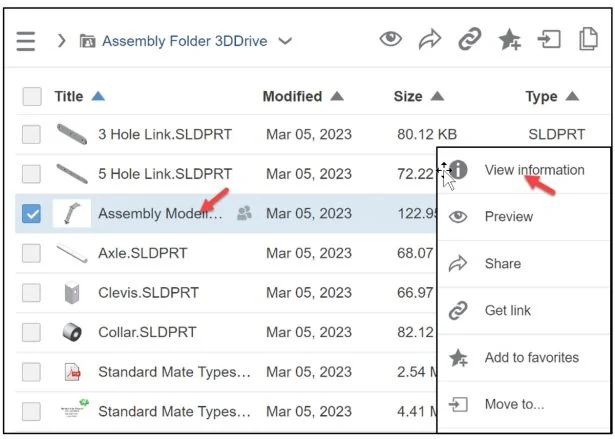The height and width of the screenshot is (439, 615).
Task: Check the Axle.SLDPRT row checkbox
Action: (32, 253)
